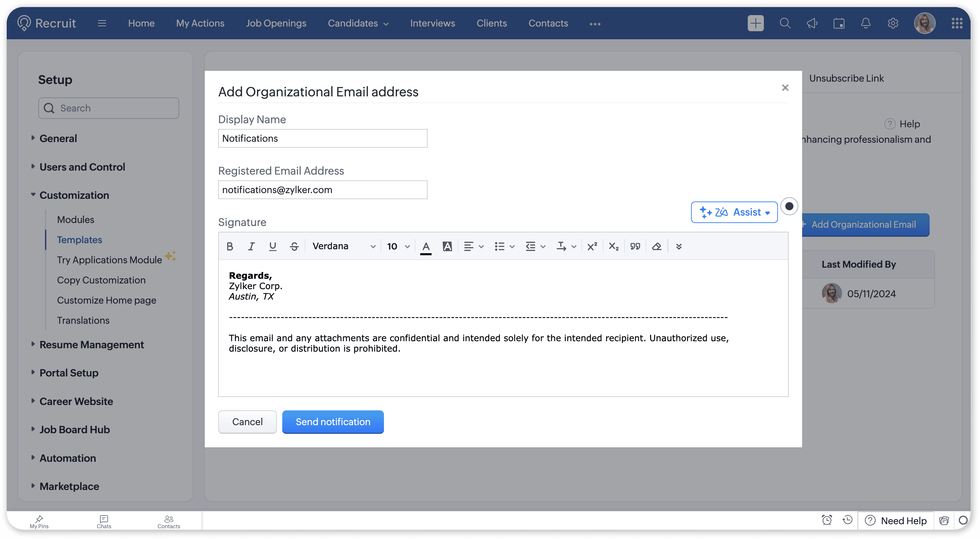980x539 pixels.
Task: Open the notifications bell icon
Action: click(x=866, y=23)
